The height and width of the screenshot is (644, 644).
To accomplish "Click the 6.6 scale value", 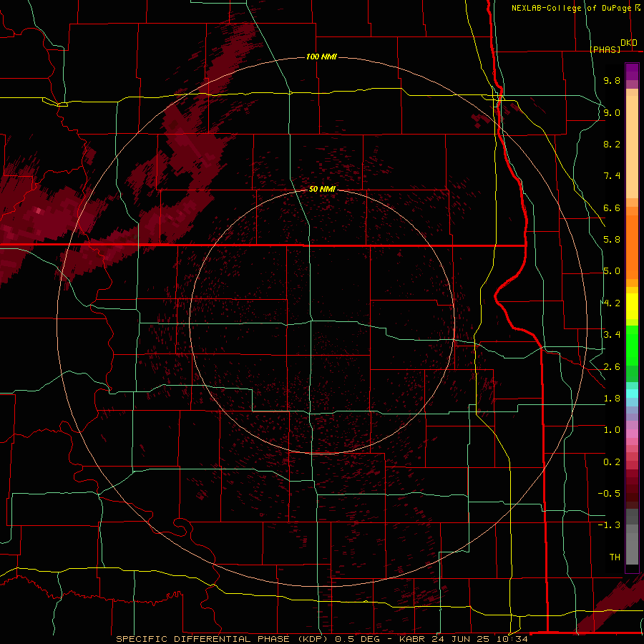I will (x=612, y=208).
